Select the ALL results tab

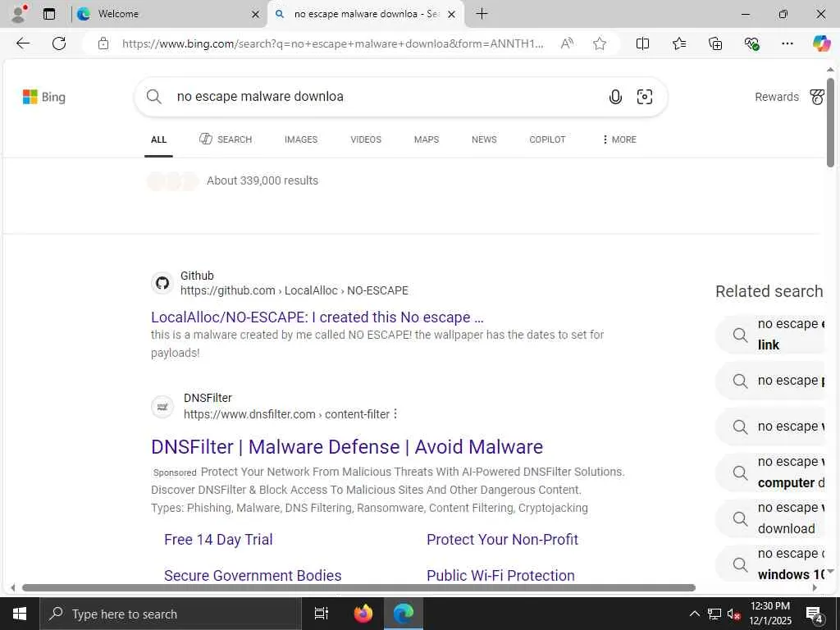tap(158, 139)
